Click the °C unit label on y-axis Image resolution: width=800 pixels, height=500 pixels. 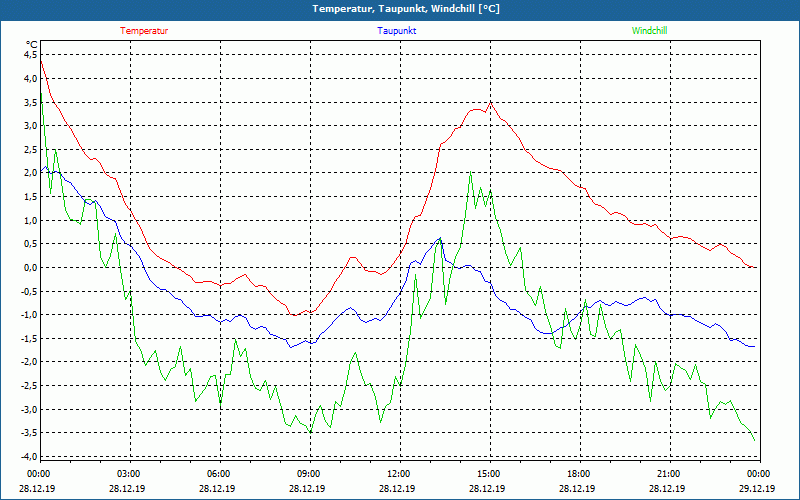coord(32,45)
